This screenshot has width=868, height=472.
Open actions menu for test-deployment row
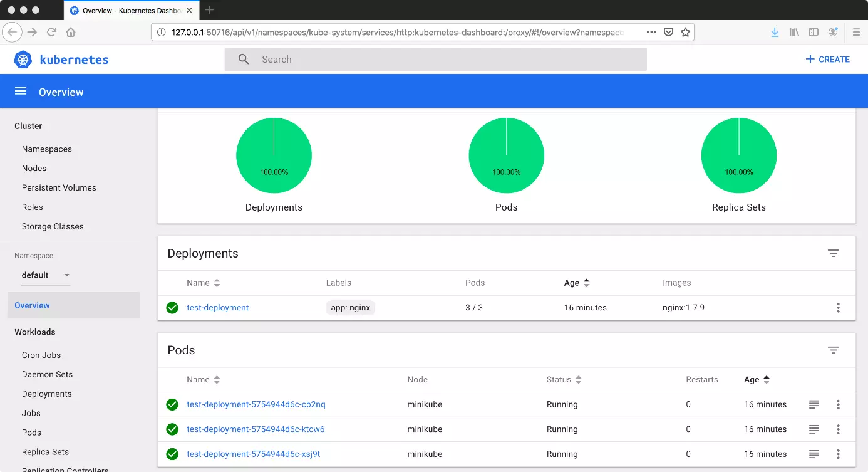[838, 308]
